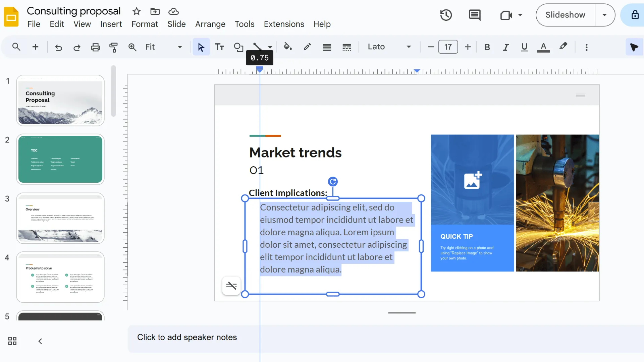Screen dimensions: 644x362
Task: Click to add speaker notes
Action: pos(187,337)
